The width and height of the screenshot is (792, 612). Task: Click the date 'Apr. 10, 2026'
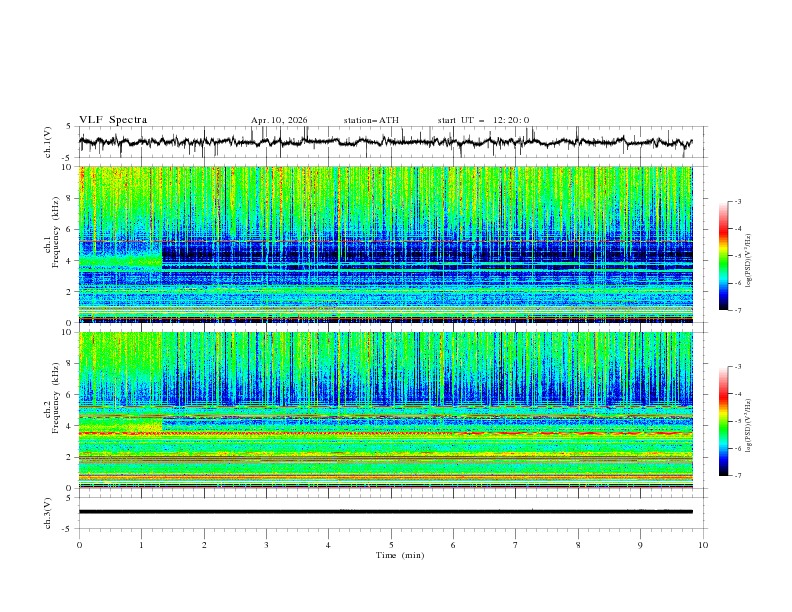click(279, 120)
